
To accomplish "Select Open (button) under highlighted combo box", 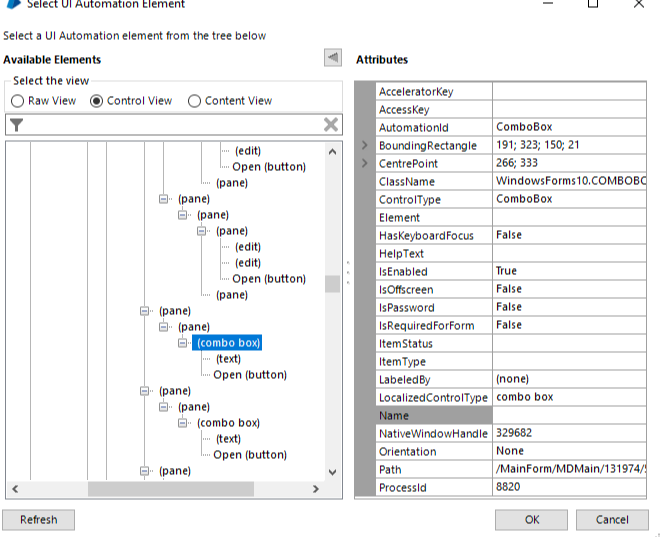I will 250,375.
